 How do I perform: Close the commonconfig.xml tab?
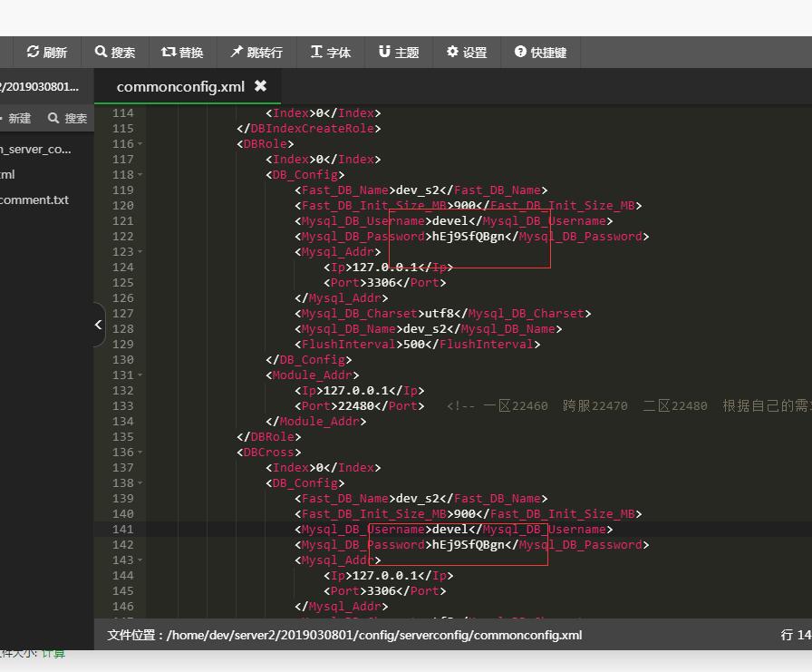tap(260, 86)
